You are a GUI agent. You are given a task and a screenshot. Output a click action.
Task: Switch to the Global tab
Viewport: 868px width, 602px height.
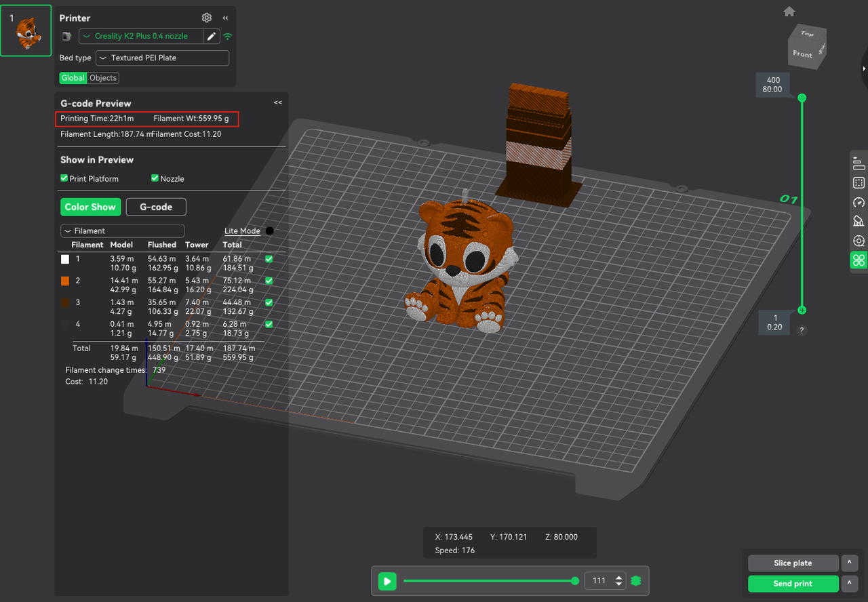point(73,78)
